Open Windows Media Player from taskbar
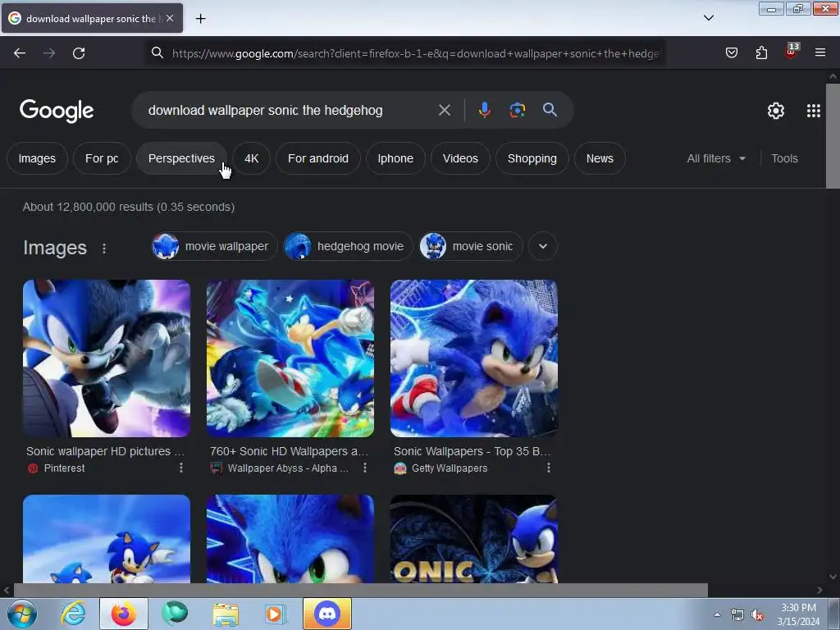840x630 pixels. point(276,614)
